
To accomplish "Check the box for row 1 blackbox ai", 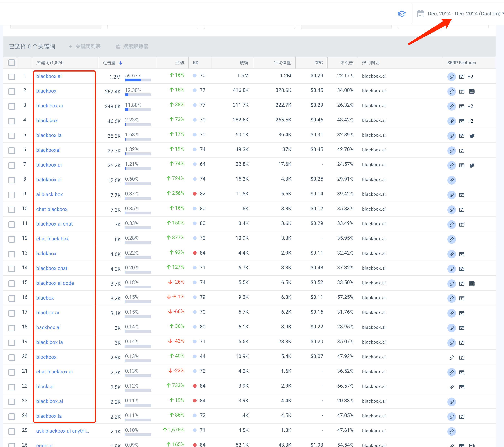I will [12, 77].
